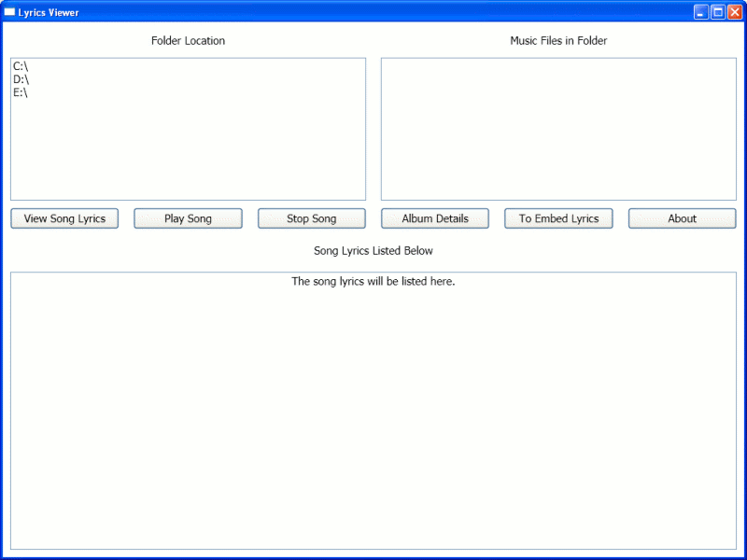Click inside the Music Files in Folder list
Image resolution: width=747 pixels, height=560 pixels.
pos(558,131)
